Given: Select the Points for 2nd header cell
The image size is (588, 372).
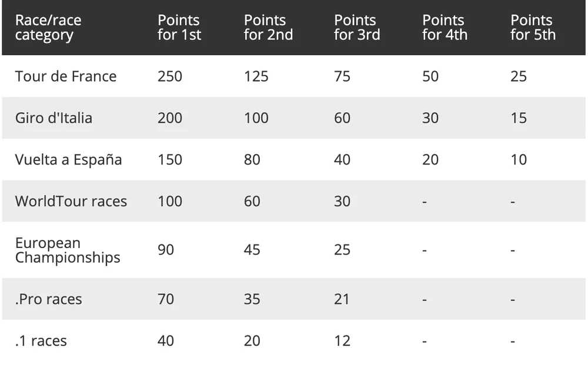Looking at the screenshot, I should tap(268, 28).
